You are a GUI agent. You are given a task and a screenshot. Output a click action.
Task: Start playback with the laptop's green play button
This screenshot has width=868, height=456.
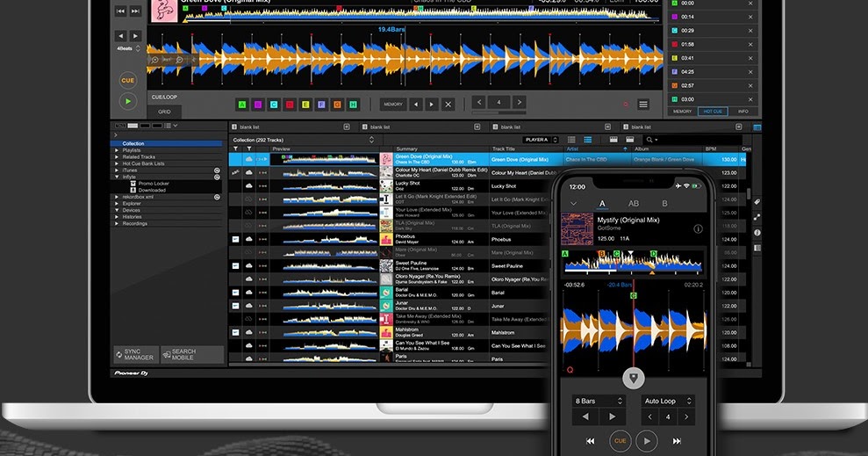[x=128, y=101]
